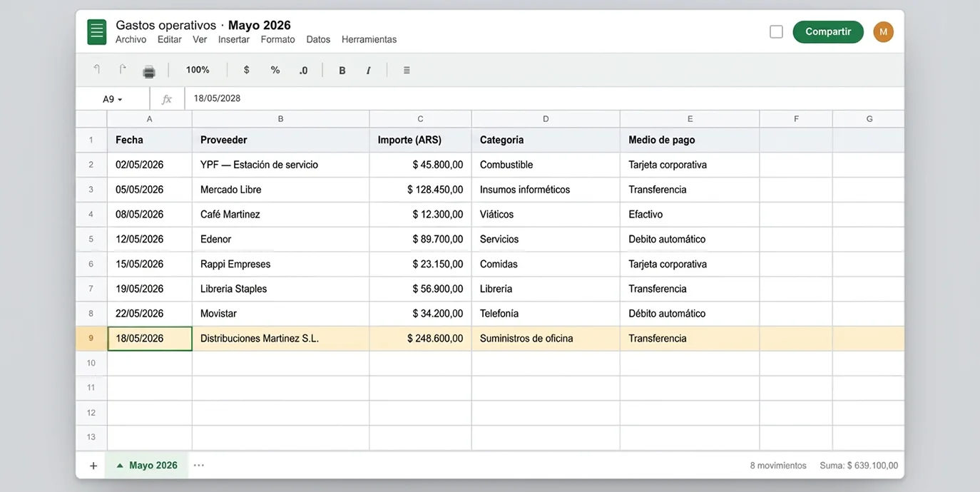
Task: Select column E header
Action: coord(690,119)
